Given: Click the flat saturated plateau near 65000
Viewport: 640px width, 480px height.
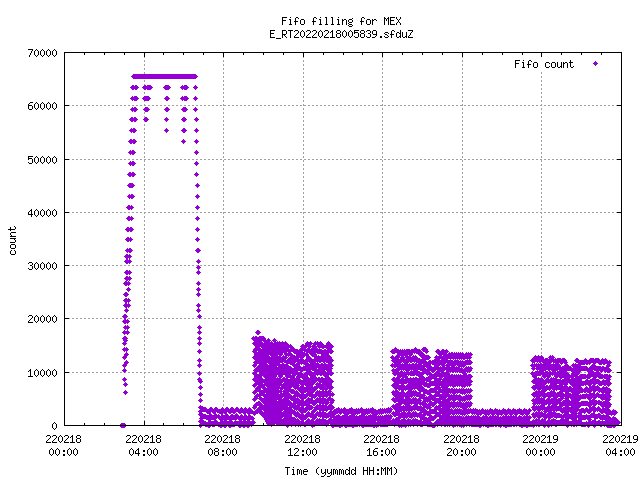Looking at the screenshot, I should tap(164, 76).
